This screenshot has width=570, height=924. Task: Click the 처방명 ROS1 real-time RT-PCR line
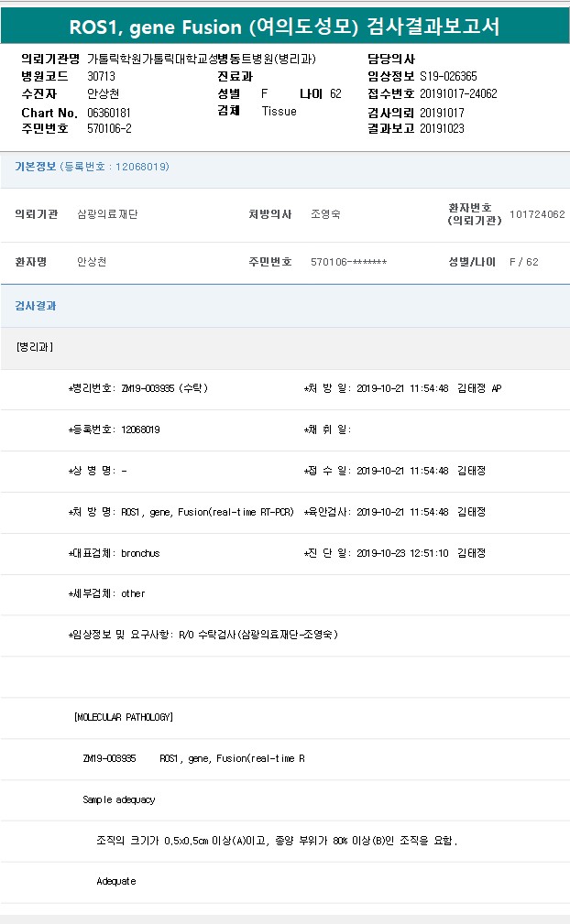pyautogui.click(x=206, y=512)
